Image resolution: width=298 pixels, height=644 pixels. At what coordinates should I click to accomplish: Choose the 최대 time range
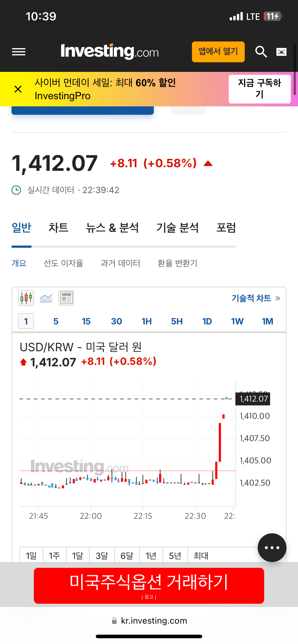click(201, 556)
